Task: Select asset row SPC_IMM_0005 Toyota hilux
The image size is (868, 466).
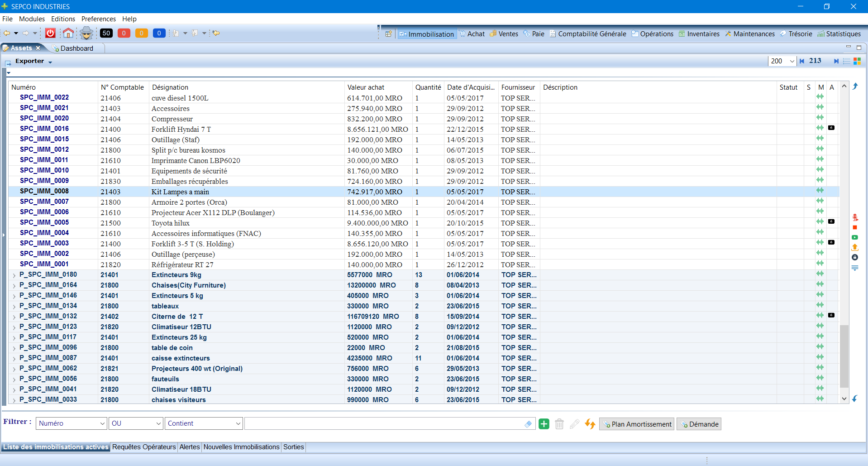Action: (x=423, y=223)
